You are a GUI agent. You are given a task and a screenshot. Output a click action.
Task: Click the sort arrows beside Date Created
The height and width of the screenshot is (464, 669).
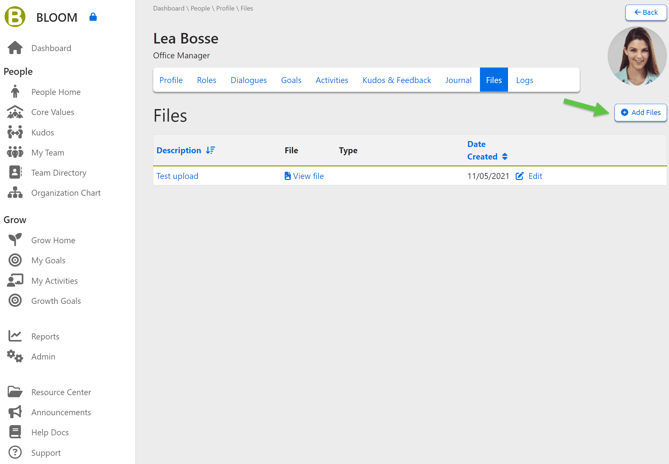pos(505,157)
